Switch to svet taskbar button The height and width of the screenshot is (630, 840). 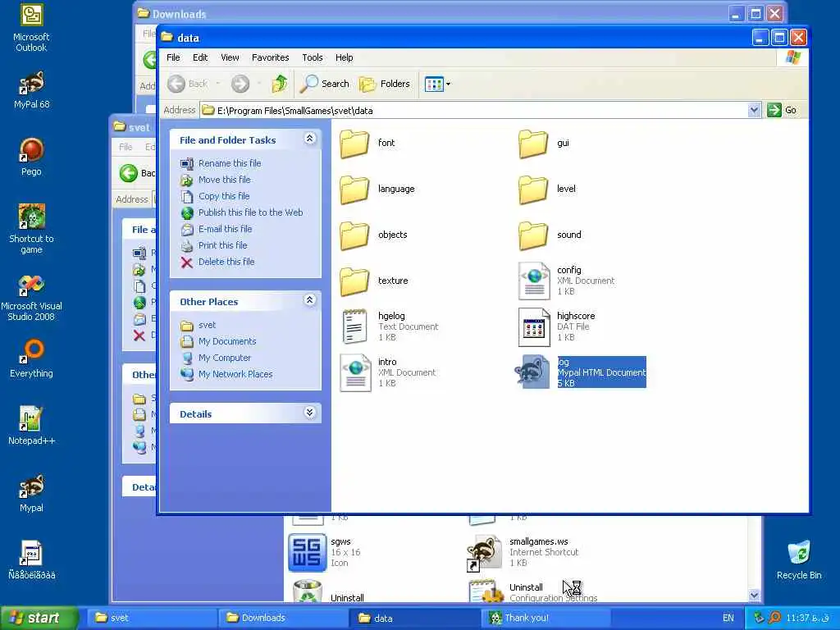[x=152, y=618]
